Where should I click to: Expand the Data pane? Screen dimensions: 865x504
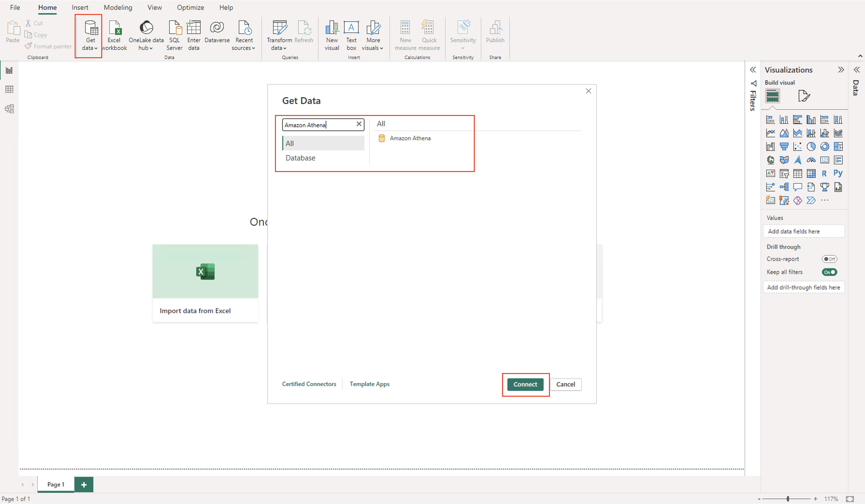click(x=857, y=70)
